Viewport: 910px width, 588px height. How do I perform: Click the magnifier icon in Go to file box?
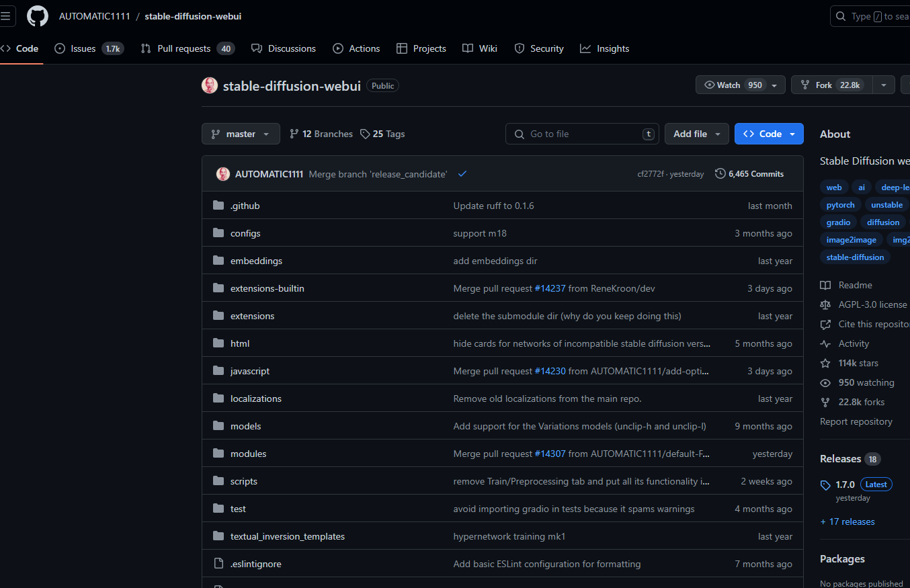pos(520,134)
